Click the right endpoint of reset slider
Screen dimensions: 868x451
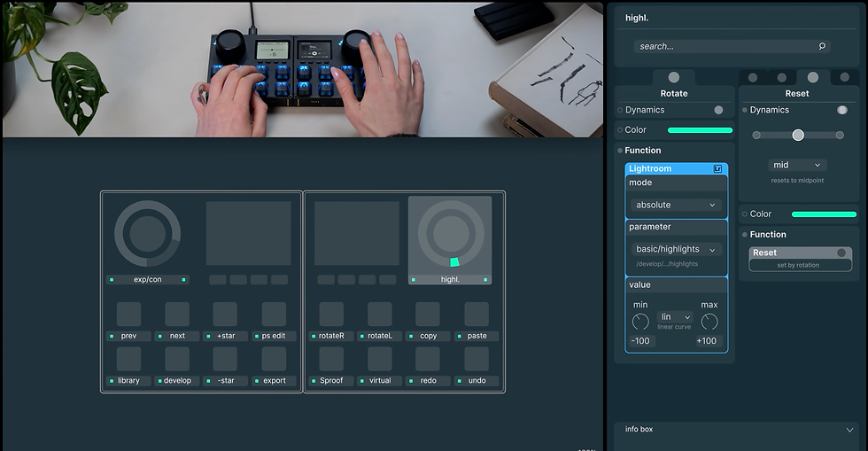[x=840, y=136]
